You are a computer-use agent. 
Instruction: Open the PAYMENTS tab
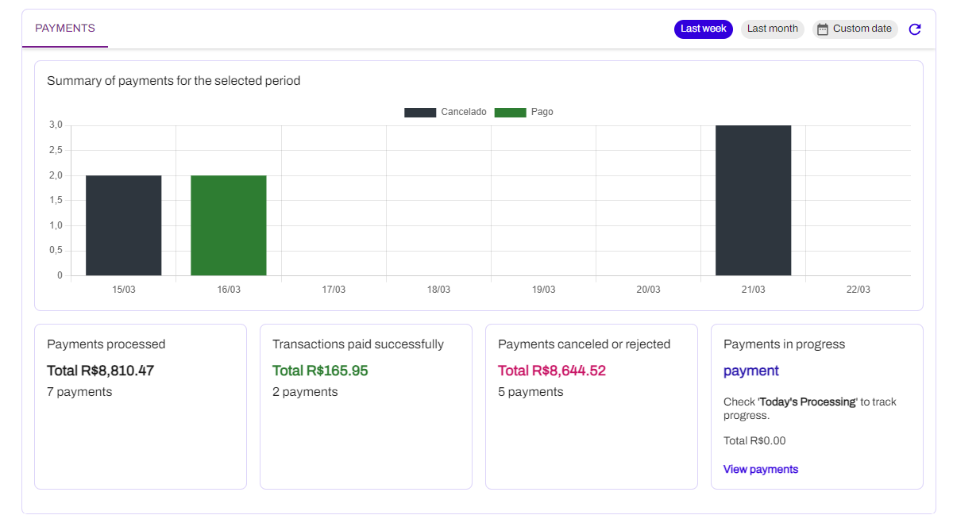tap(65, 29)
